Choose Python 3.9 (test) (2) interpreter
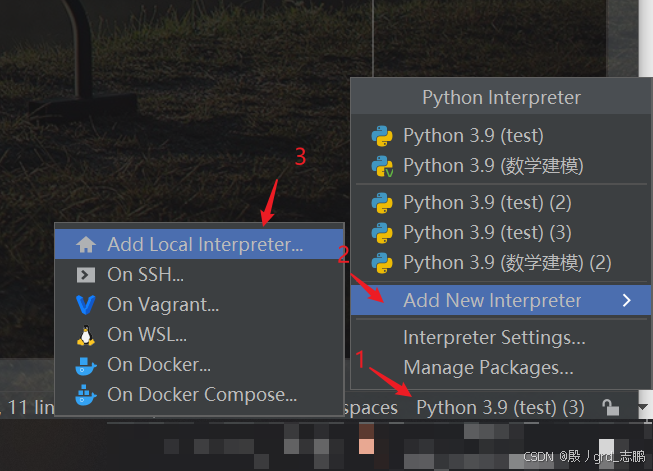The height and width of the screenshot is (471, 653). [501, 203]
